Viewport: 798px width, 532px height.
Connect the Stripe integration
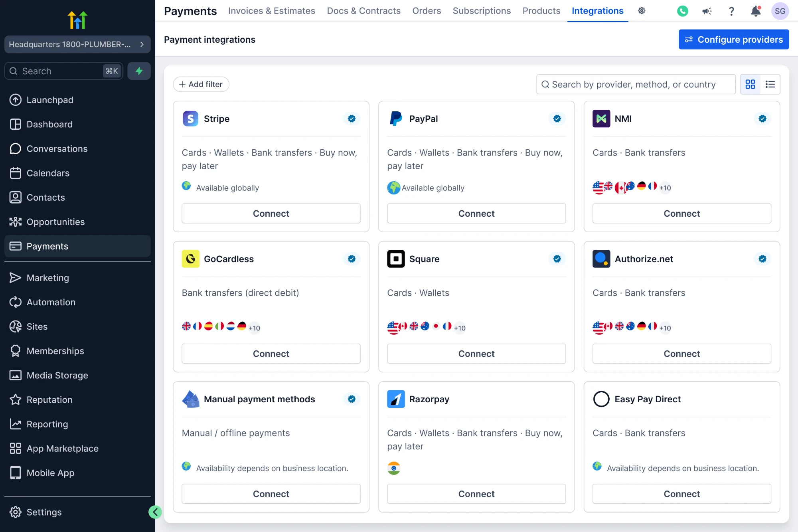[271, 214]
